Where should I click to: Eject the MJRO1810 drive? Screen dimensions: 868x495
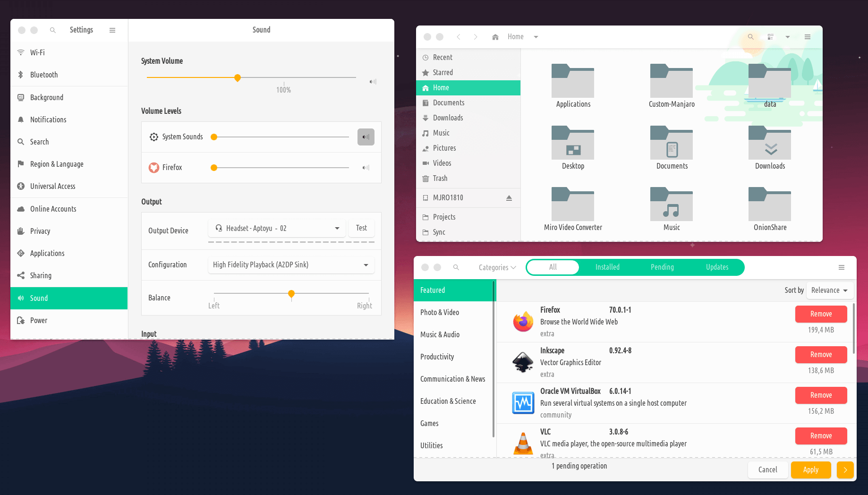(x=509, y=198)
